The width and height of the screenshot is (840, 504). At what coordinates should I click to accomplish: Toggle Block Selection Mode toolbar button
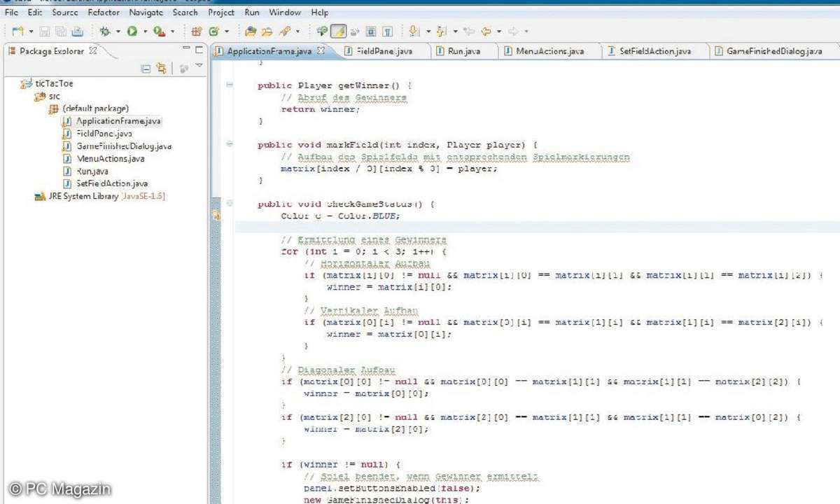click(x=370, y=31)
